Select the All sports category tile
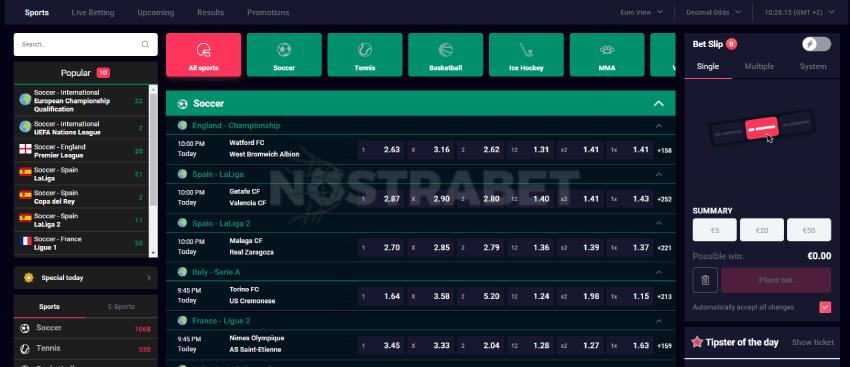The height and width of the screenshot is (367, 850). (203, 55)
